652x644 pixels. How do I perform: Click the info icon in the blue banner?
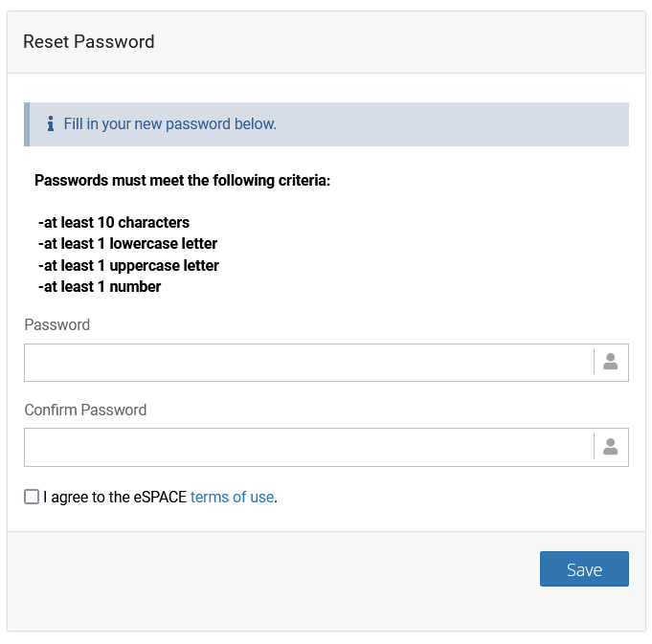[51, 124]
